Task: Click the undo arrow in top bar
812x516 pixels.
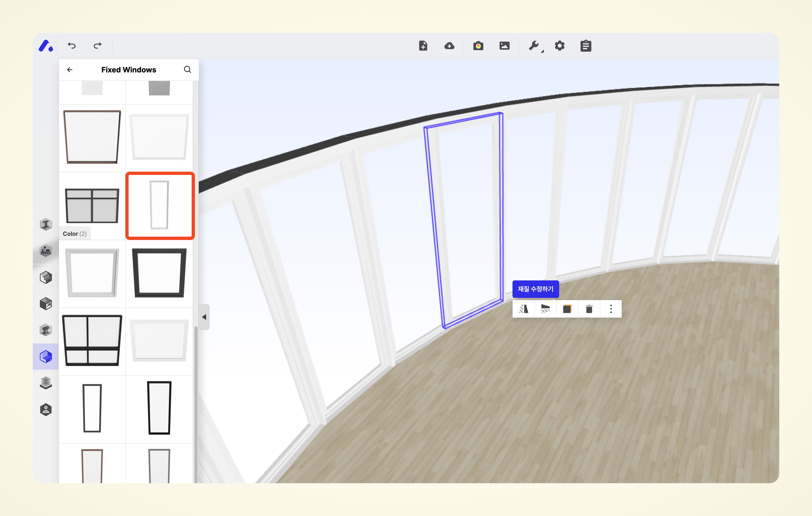Action: 72,46
